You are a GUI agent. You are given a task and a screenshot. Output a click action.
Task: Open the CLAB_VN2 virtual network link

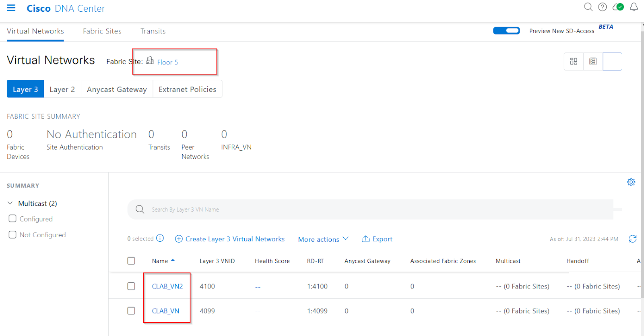(167, 286)
